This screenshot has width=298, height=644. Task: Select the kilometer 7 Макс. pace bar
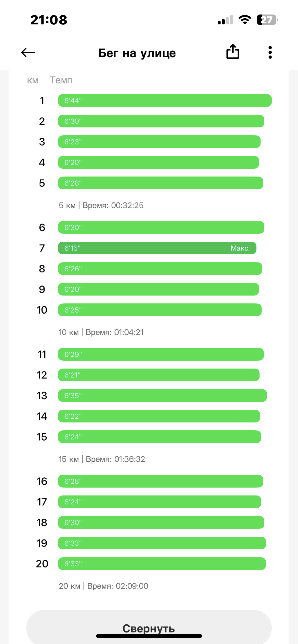[x=157, y=248]
